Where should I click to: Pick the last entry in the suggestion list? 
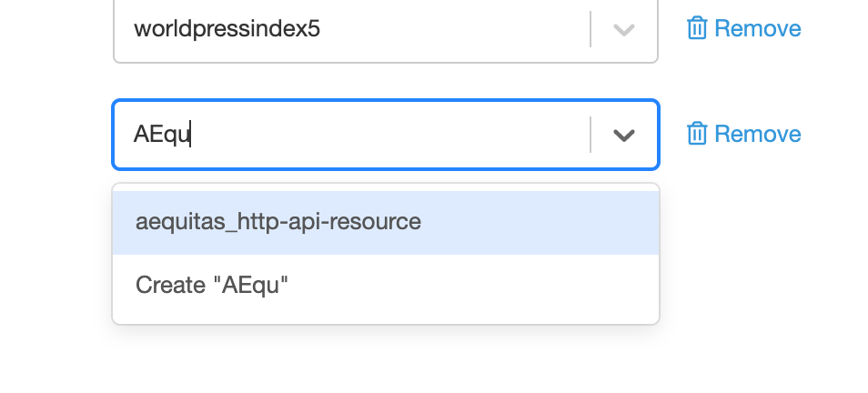point(385,286)
